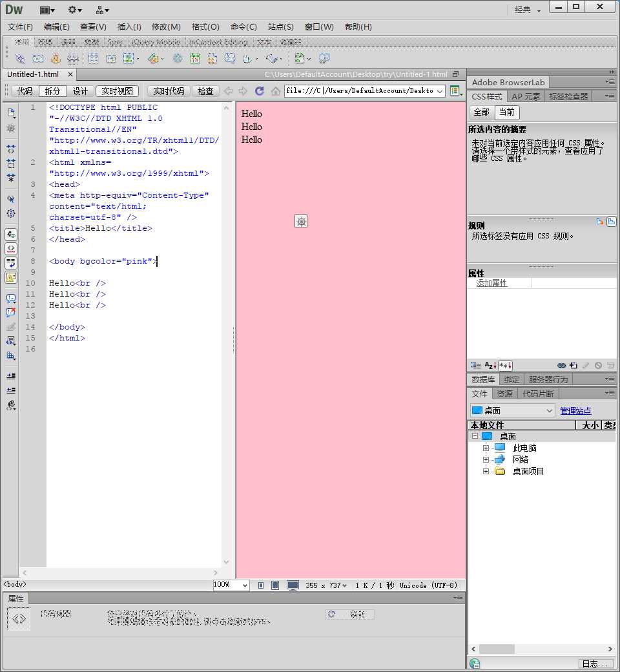The width and height of the screenshot is (620, 672).
Task: Expand the 桌面项目 folder node
Action: point(486,472)
